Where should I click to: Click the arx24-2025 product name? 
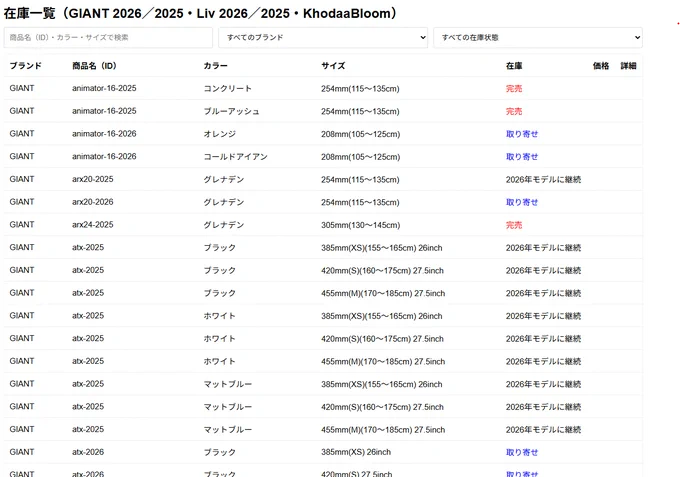(x=92, y=225)
